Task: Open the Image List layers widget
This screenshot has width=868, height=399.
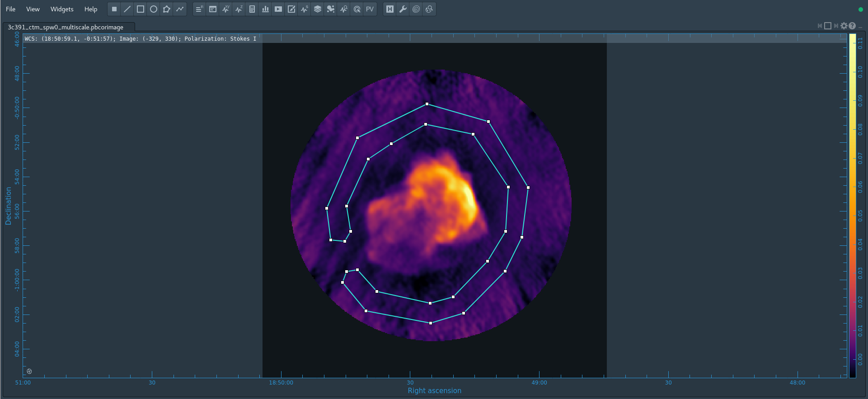Action: 318,9
